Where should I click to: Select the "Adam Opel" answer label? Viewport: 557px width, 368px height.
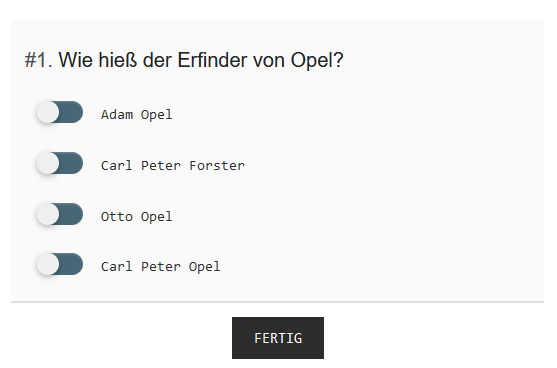(136, 115)
